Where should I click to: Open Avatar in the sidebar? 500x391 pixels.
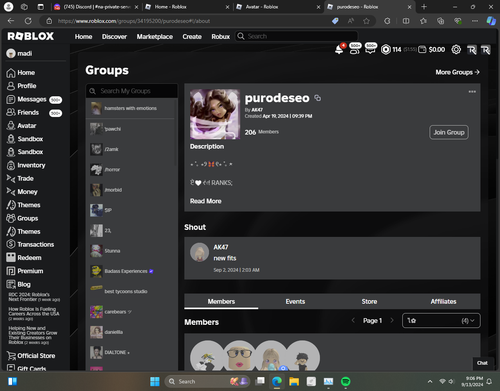(21, 126)
